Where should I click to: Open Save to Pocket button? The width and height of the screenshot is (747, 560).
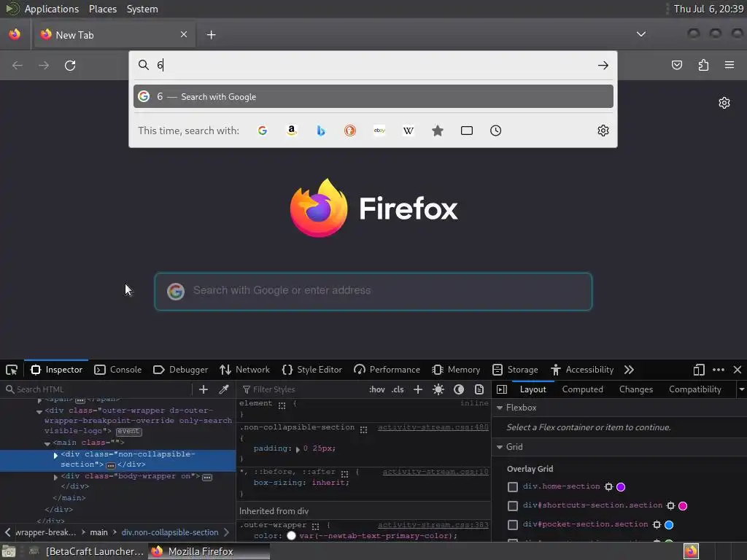(x=676, y=65)
